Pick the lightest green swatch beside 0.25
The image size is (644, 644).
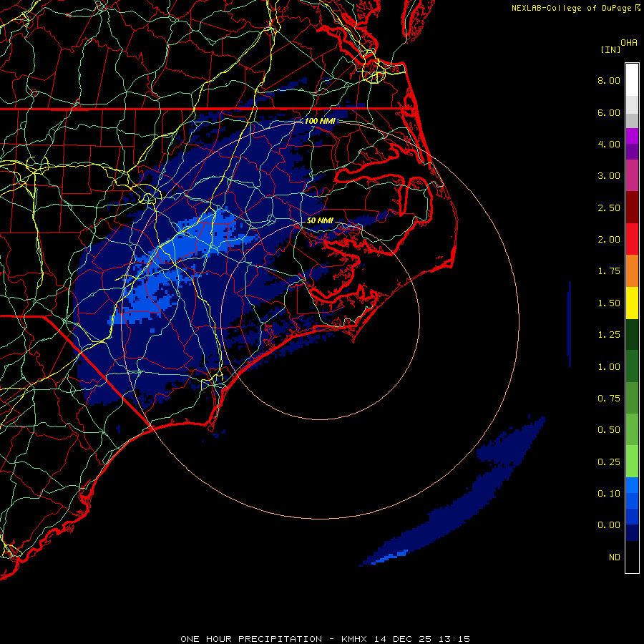pyautogui.click(x=632, y=462)
